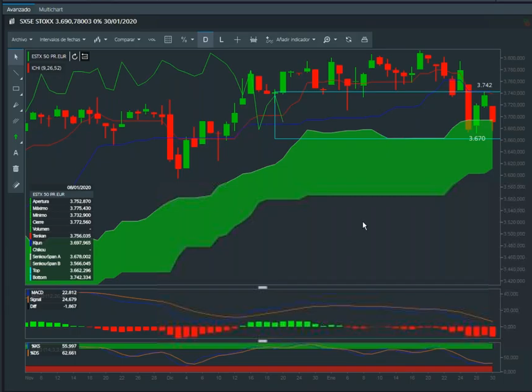Click the refresh chart icon in toolbar
532x392 pixels.
[x=348, y=40]
